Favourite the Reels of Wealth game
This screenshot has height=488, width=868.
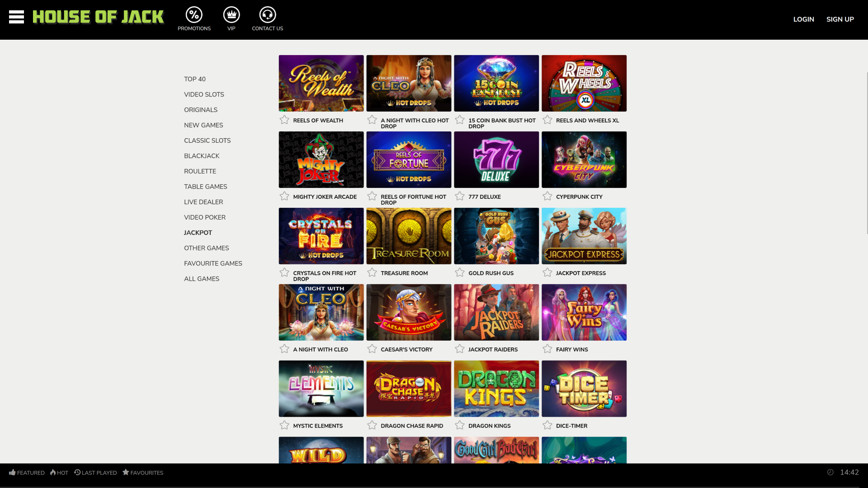click(x=284, y=120)
